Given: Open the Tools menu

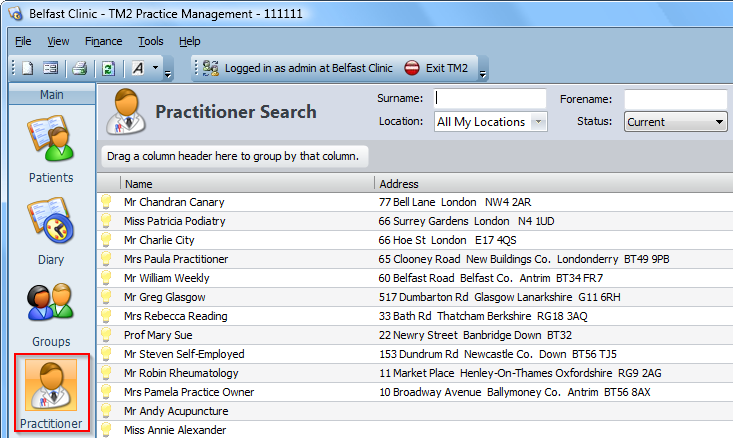Looking at the screenshot, I should coord(151,41).
